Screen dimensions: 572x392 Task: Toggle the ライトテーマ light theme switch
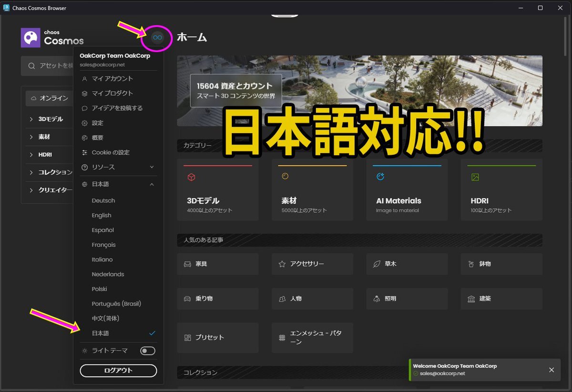(x=148, y=351)
